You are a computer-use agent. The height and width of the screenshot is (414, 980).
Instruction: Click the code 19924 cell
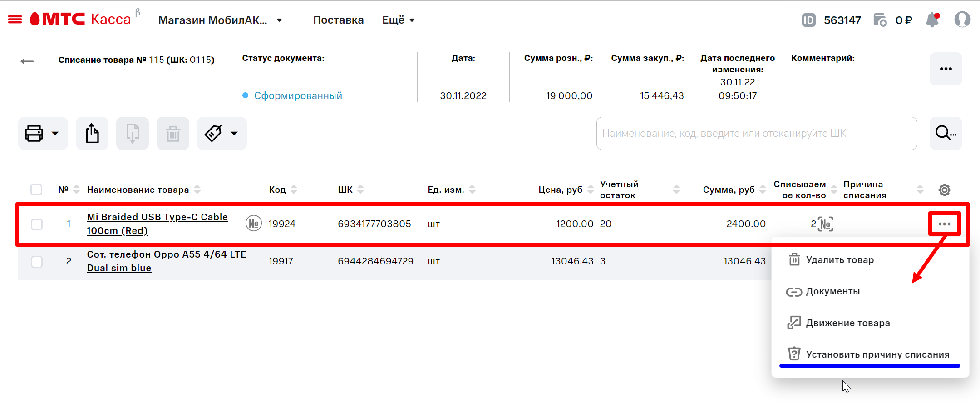[x=282, y=224]
